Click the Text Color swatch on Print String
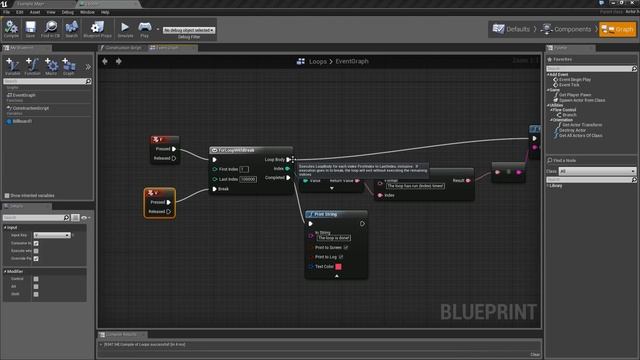 [338, 267]
